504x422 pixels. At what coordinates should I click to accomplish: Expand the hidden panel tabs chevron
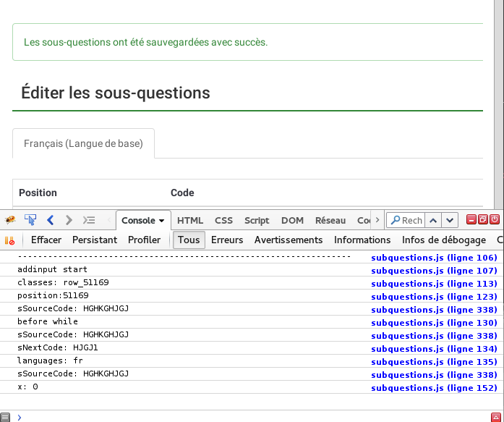coord(377,220)
